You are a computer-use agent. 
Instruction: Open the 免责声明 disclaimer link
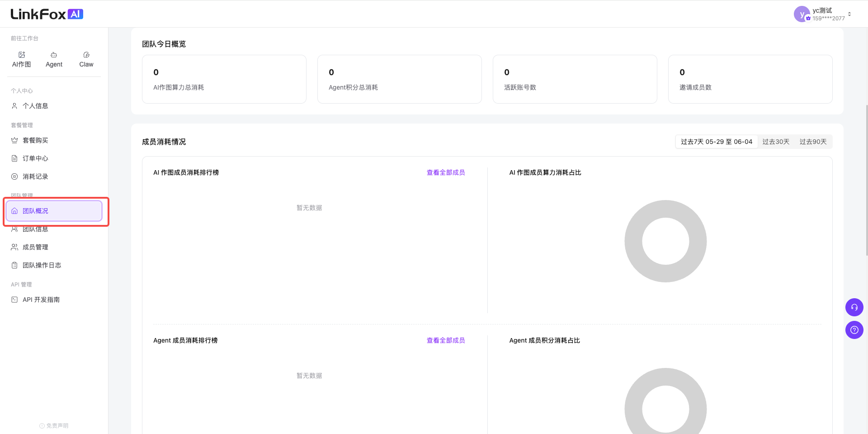(54, 425)
